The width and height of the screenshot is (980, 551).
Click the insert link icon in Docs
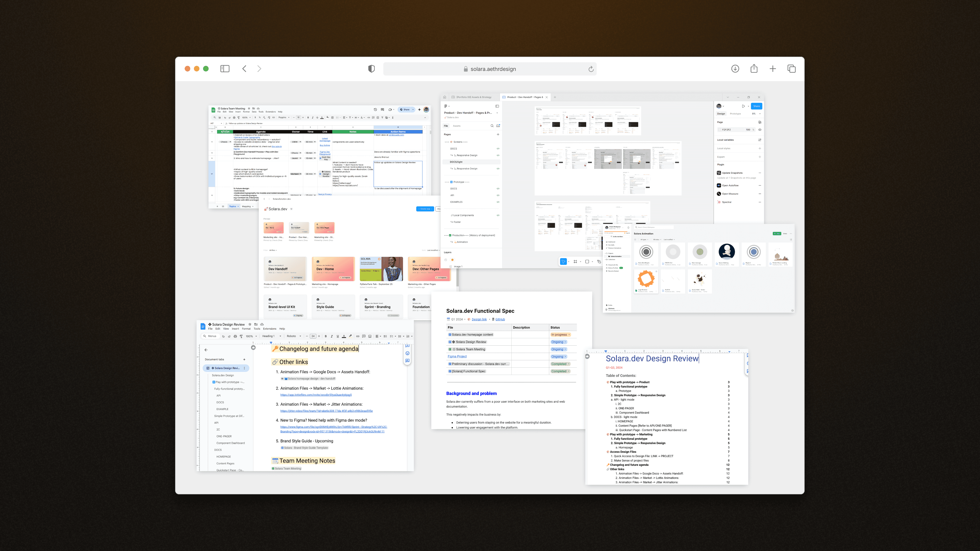358,336
